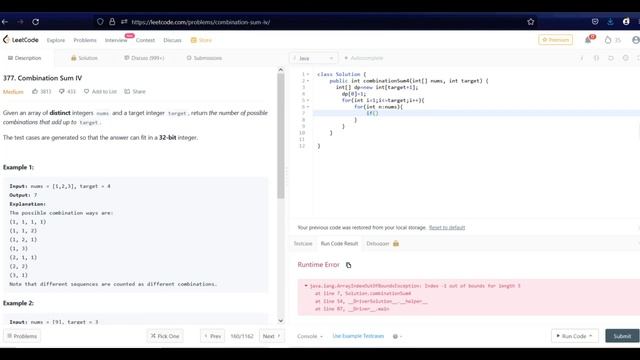
Task: Click the editor curly braces format icon
Action: [596, 58]
